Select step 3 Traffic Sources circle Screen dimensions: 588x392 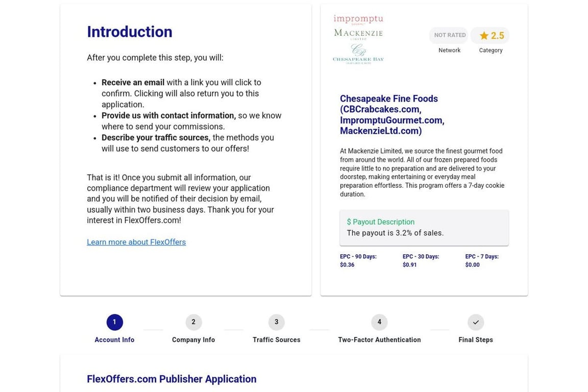276,322
